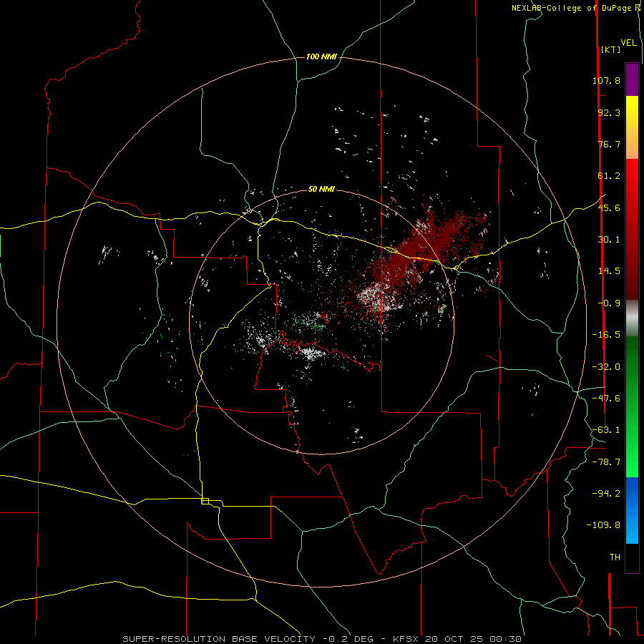Image resolution: width=644 pixels, height=644 pixels.
Task: Click the KFSX radar site identifier
Action: pyautogui.click(x=406, y=639)
